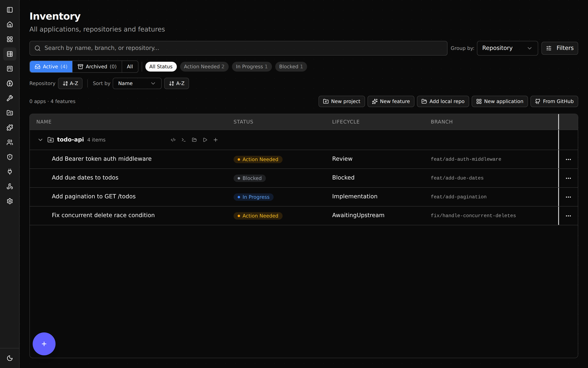Open Add due dates to todos feature
The height and width of the screenshot is (368, 588).
[85, 178]
